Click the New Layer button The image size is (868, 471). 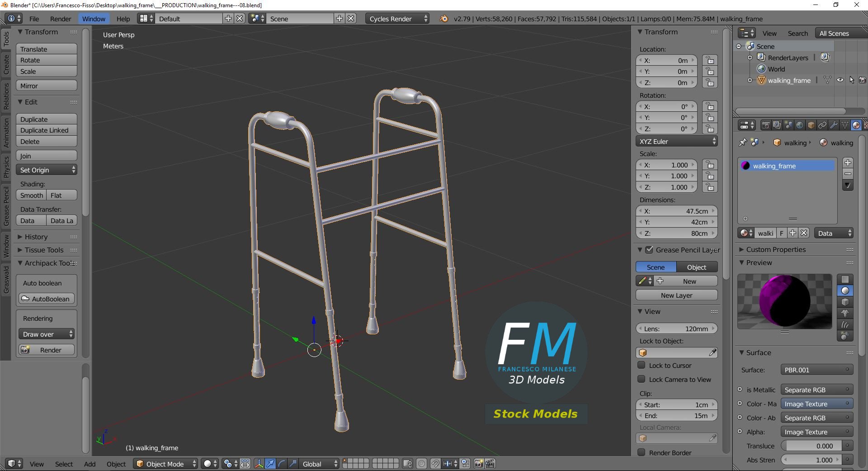pyautogui.click(x=677, y=295)
